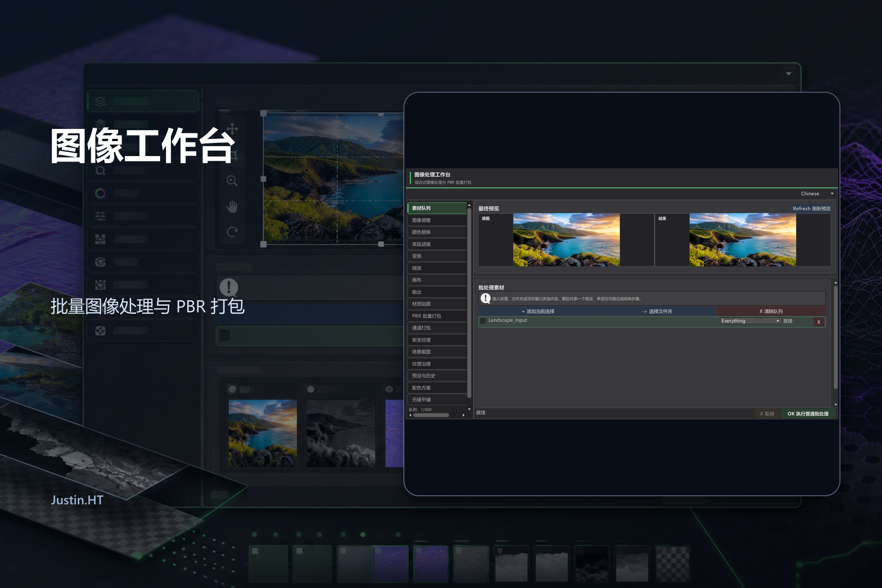Click the exclamation info icon in 批处理素材
This screenshot has height=588, width=882.
(485, 299)
